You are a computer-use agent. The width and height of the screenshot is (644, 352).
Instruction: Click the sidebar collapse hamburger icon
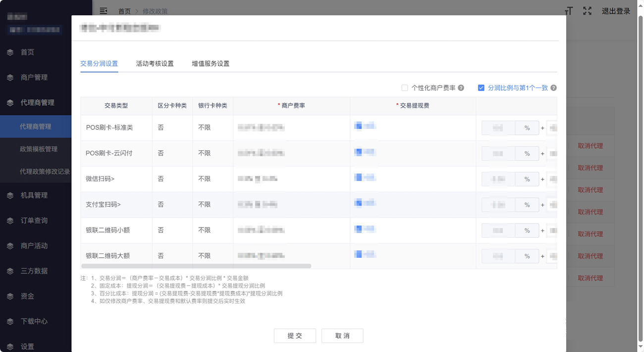(103, 11)
